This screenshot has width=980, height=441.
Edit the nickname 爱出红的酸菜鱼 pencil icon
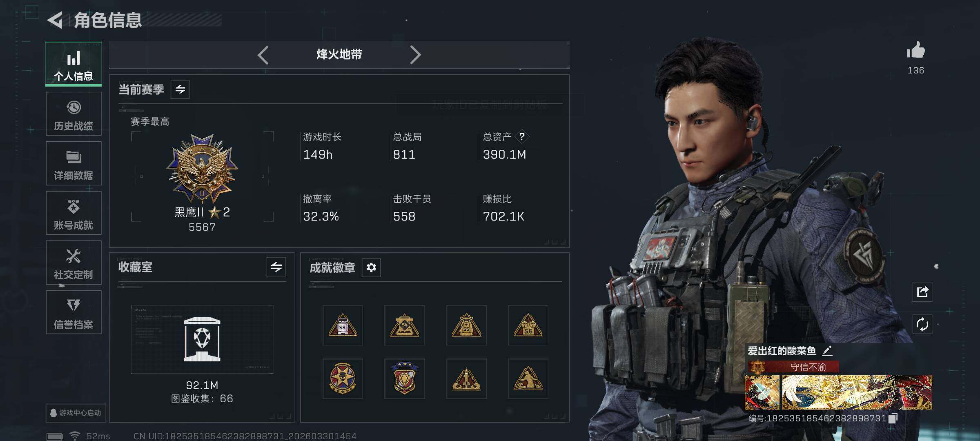827,350
